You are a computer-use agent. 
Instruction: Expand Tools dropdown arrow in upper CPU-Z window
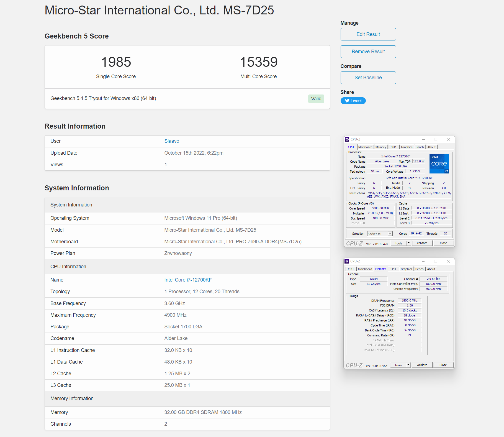coord(408,243)
